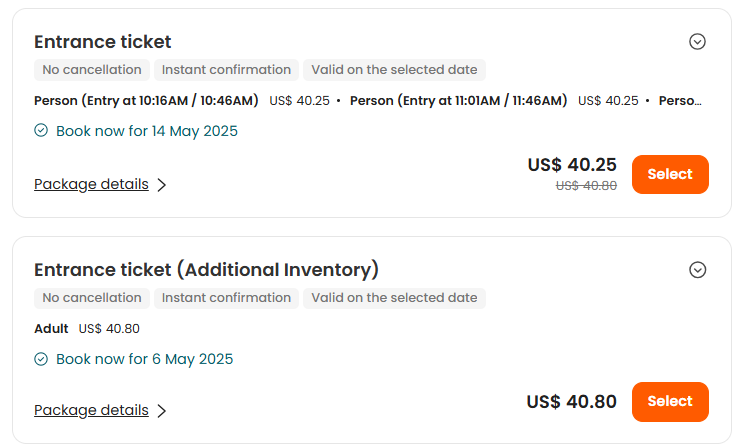Click arrow next to second Package details
This screenshot has width=739, height=446.
(162, 411)
